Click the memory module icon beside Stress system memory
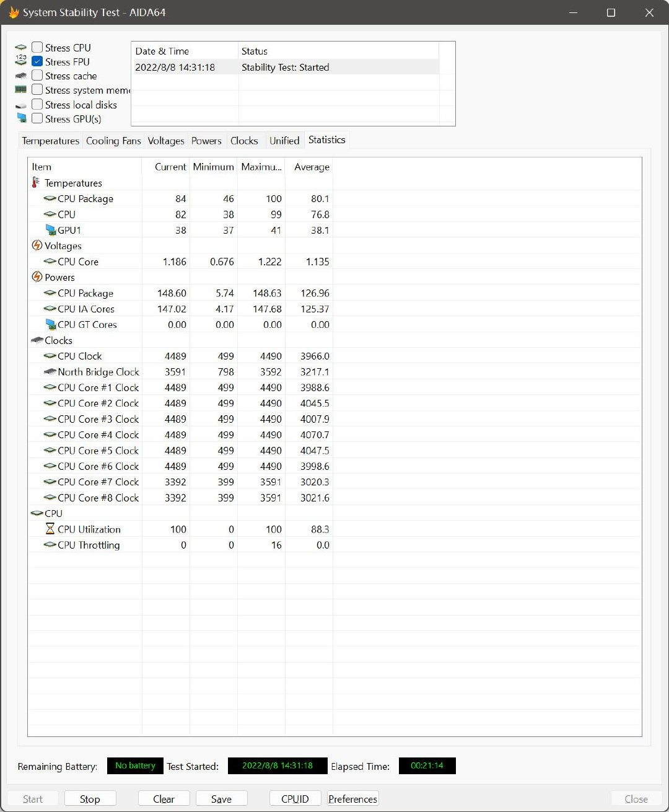The width and height of the screenshot is (669, 812). click(20, 90)
